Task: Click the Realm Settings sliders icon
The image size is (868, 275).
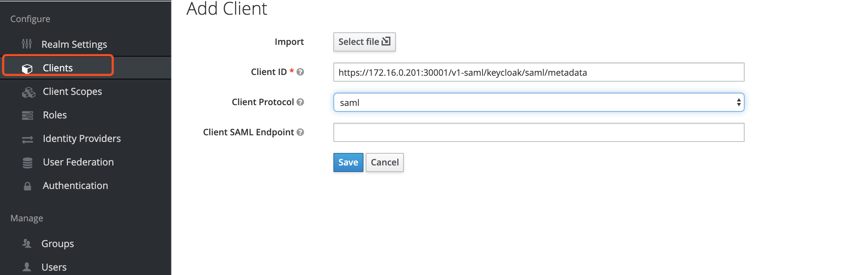Action: pos(27,44)
